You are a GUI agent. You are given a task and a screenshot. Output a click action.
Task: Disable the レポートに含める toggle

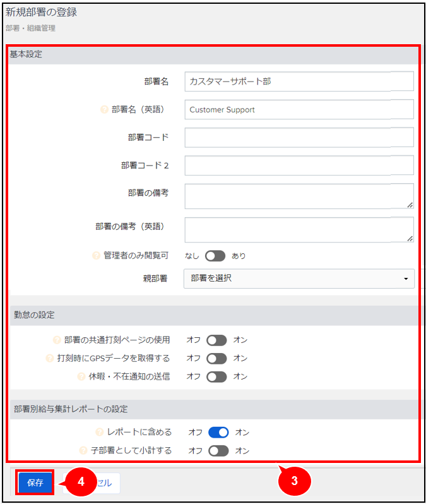tap(218, 433)
